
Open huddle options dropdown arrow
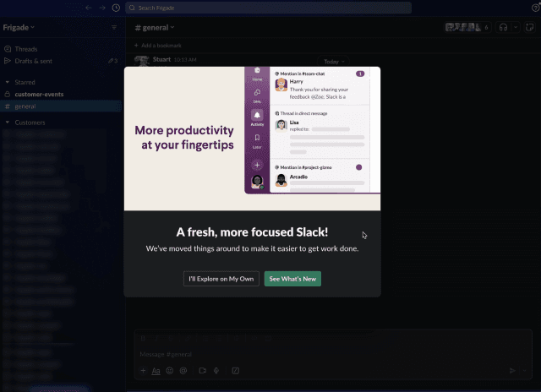coord(516,27)
